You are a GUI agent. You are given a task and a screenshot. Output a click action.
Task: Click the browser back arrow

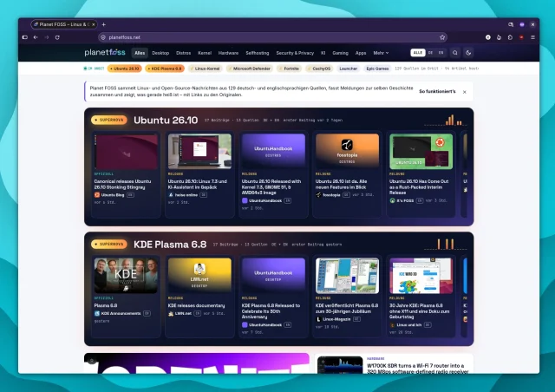[36, 37]
